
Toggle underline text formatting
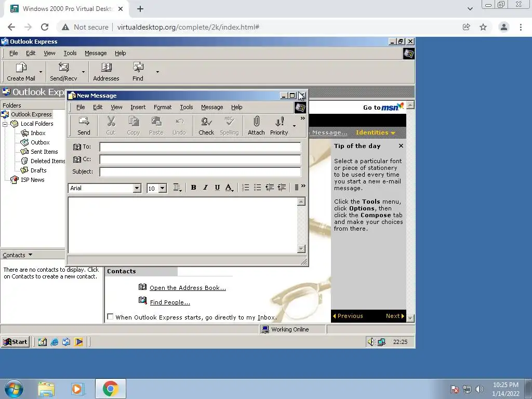coord(217,187)
